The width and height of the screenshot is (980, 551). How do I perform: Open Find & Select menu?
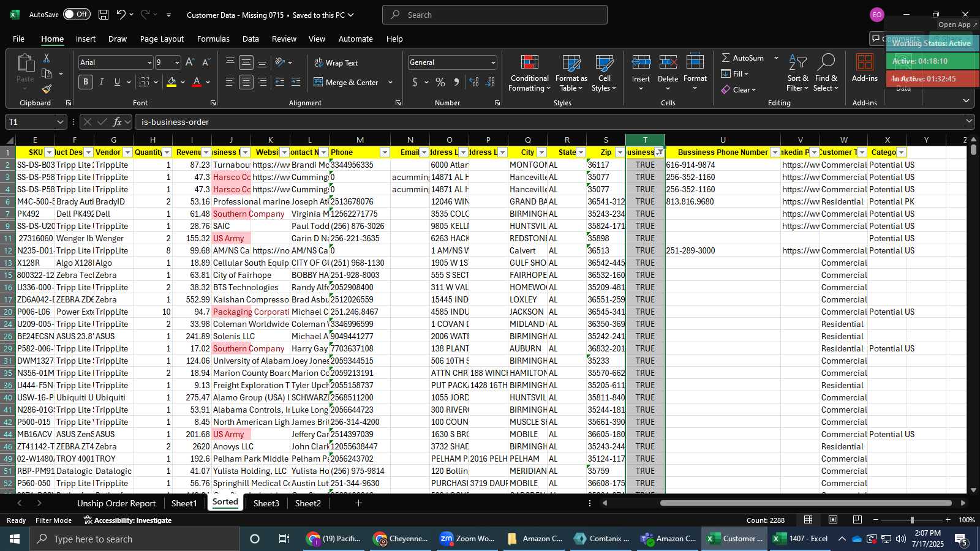(x=826, y=73)
